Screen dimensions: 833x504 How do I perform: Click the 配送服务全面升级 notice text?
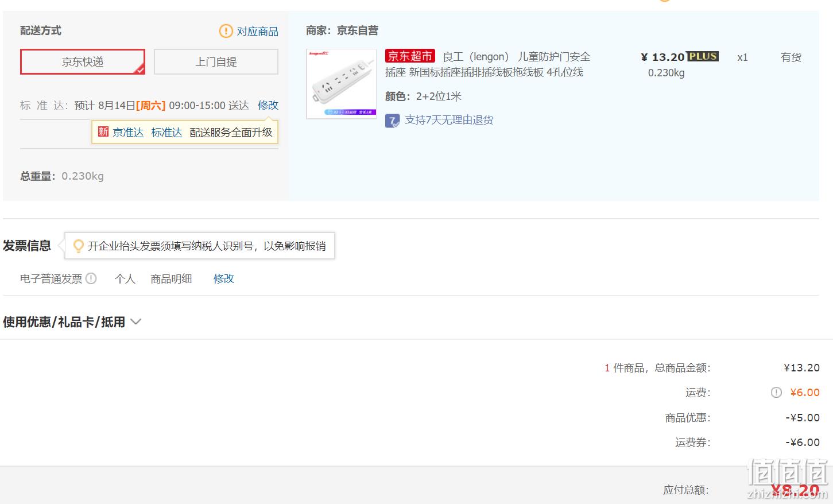point(231,133)
